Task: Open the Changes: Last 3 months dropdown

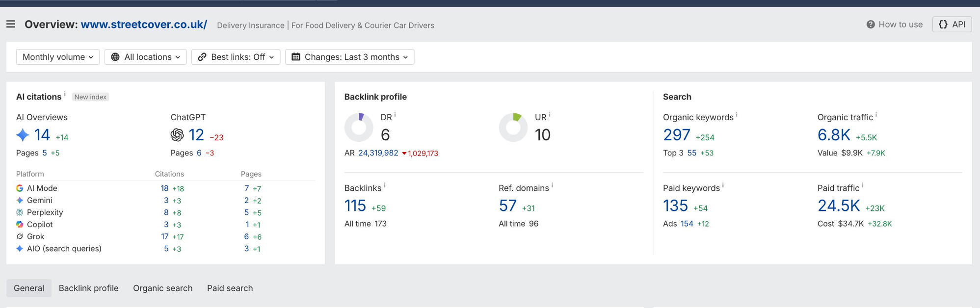Action: click(350, 57)
